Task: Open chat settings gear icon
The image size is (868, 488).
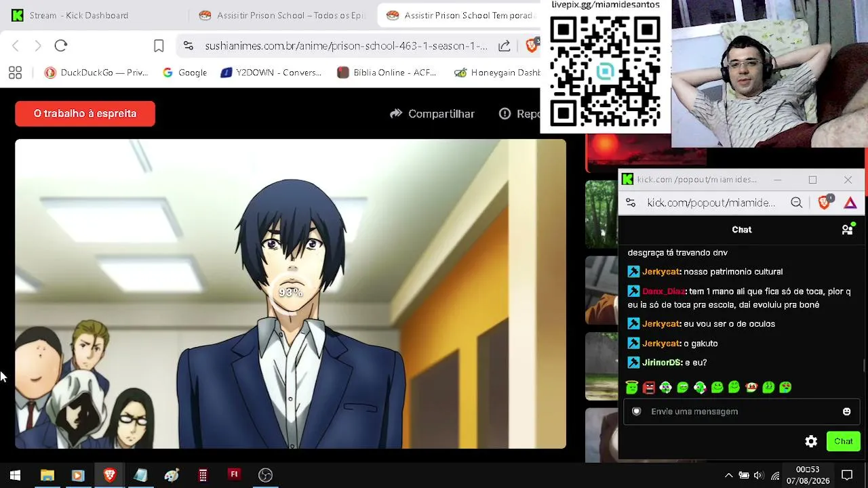Action: (x=811, y=441)
